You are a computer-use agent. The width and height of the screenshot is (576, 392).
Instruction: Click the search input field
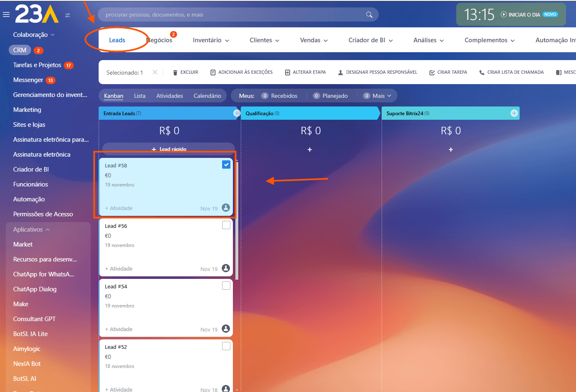[x=232, y=15]
